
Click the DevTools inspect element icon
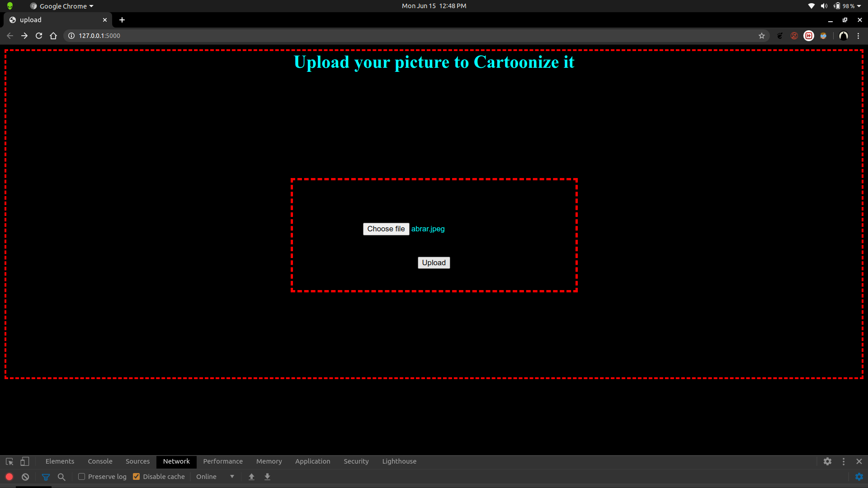[x=9, y=461]
